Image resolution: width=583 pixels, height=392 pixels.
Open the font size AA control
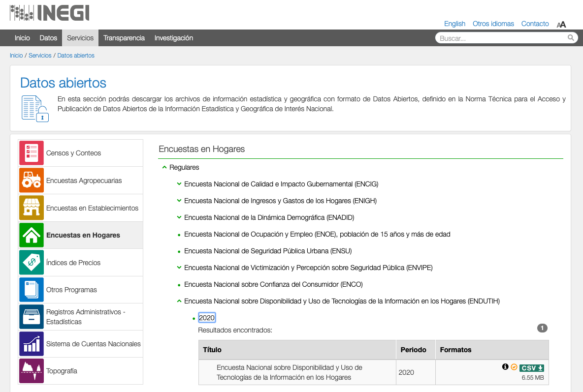[x=561, y=25]
